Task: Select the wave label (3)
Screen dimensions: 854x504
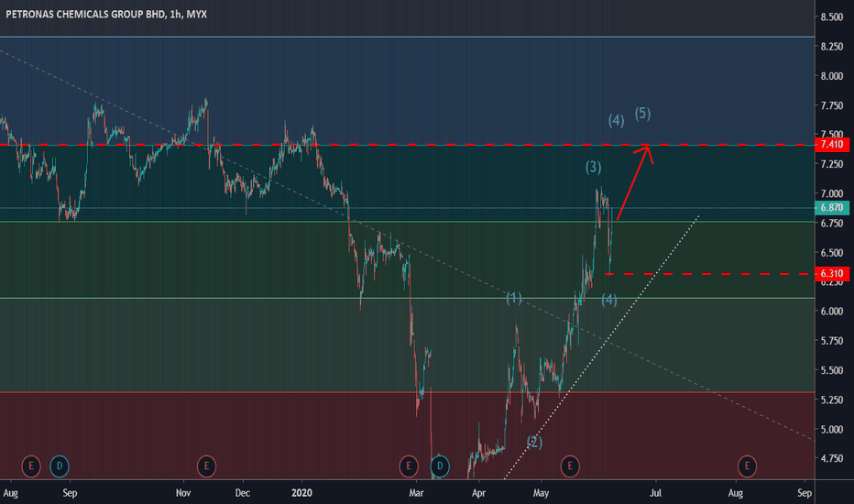Action: pyautogui.click(x=593, y=168)
